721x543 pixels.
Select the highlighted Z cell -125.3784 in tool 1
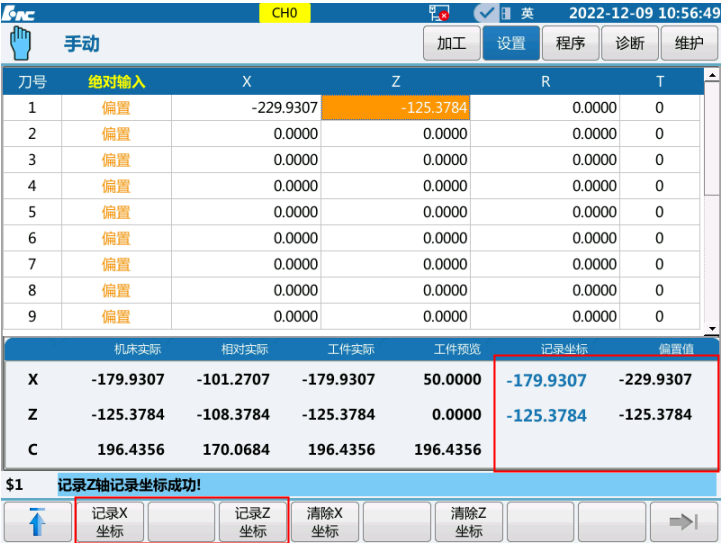tap(395, 108)
